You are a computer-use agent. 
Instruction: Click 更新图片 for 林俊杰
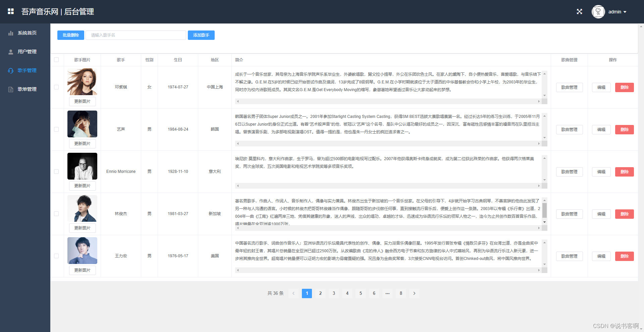[83, 228]
